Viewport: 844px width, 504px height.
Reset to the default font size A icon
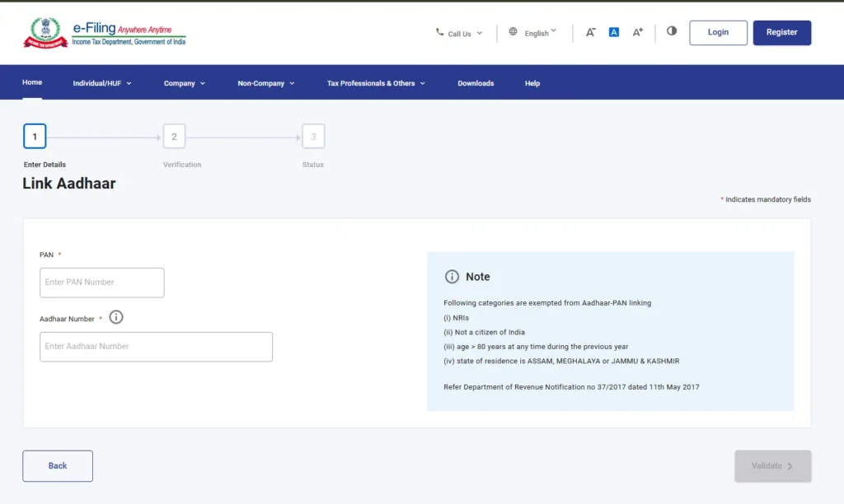click(x=613, y=32)
